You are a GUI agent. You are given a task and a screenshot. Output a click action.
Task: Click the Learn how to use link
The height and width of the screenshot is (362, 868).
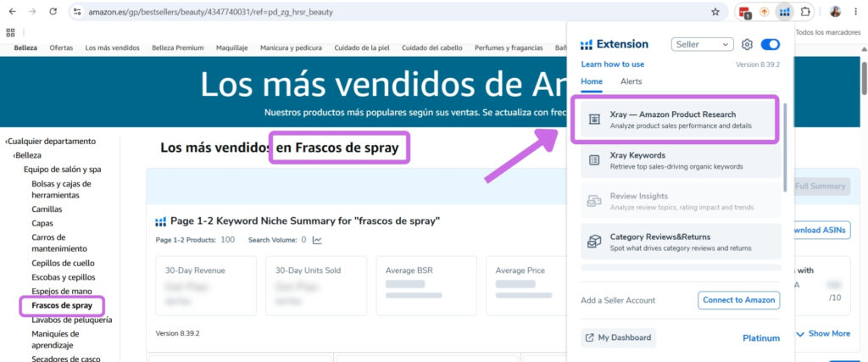612,64
